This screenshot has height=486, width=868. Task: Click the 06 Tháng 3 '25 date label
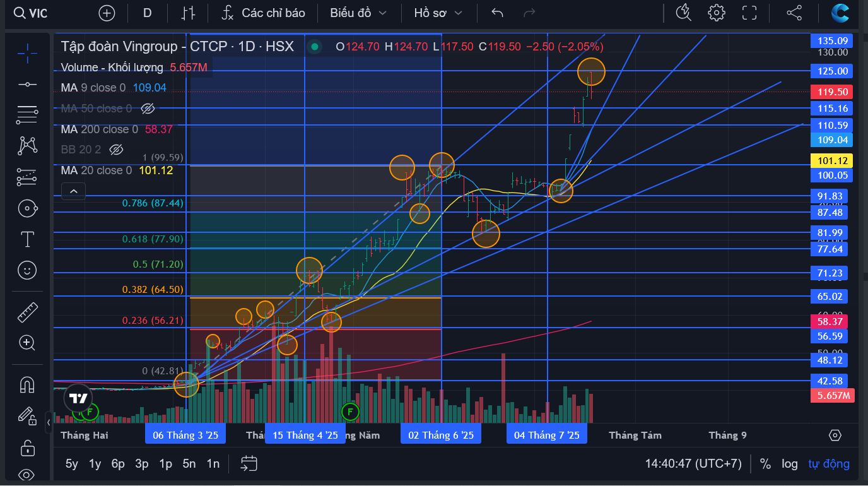pos(185,435)
